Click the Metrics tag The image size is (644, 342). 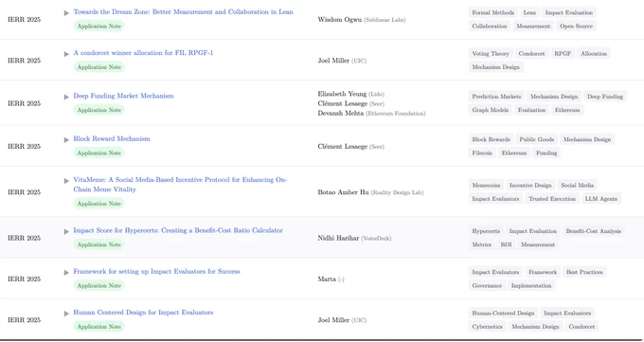click(482, 244)
